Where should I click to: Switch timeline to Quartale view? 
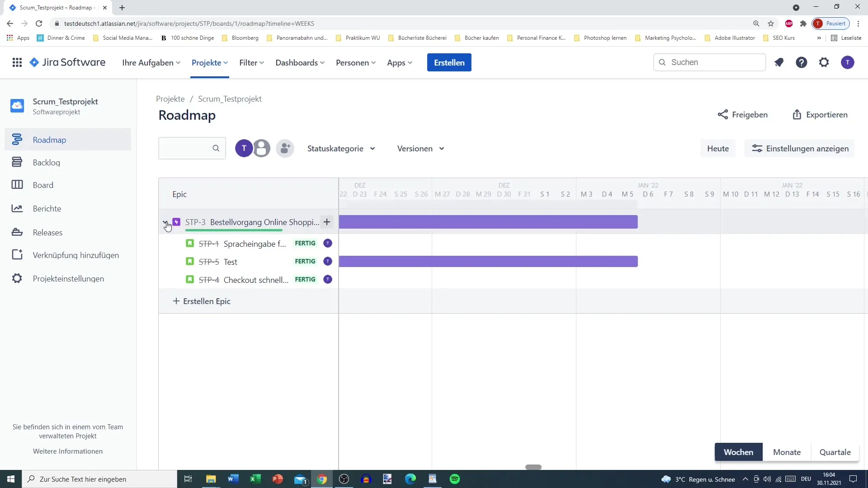pos(835,452)
